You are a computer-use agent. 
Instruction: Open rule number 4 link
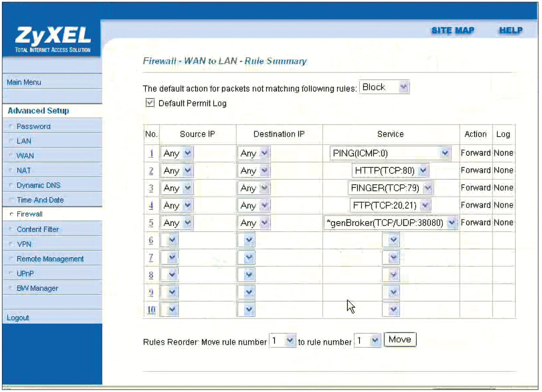pos(151,205)
